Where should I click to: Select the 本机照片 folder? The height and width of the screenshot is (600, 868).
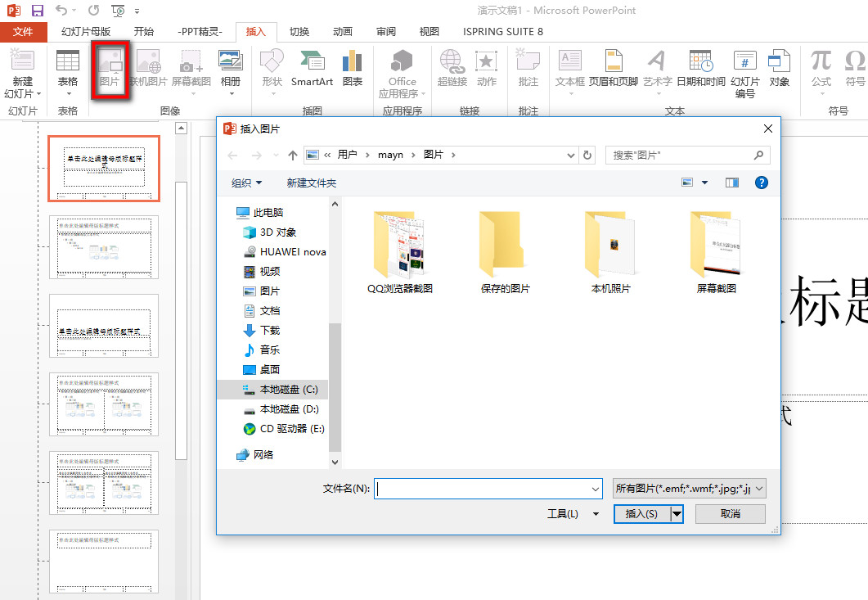[x=610, y=252]
